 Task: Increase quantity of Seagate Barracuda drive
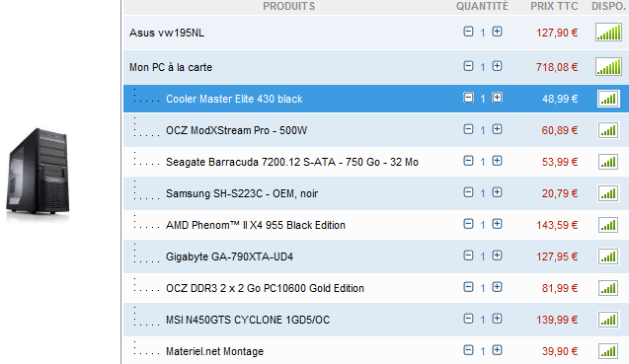click(497, 161)
